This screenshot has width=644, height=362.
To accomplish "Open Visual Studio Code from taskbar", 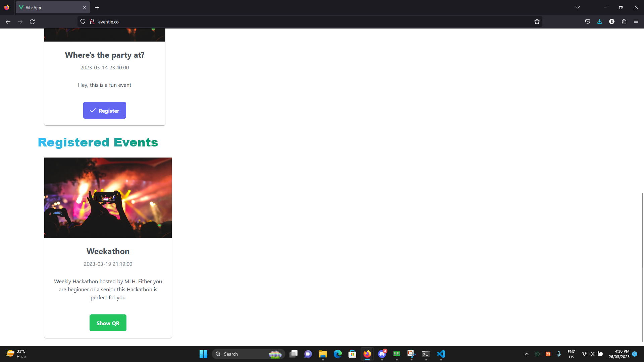I will tap(441, 354).
